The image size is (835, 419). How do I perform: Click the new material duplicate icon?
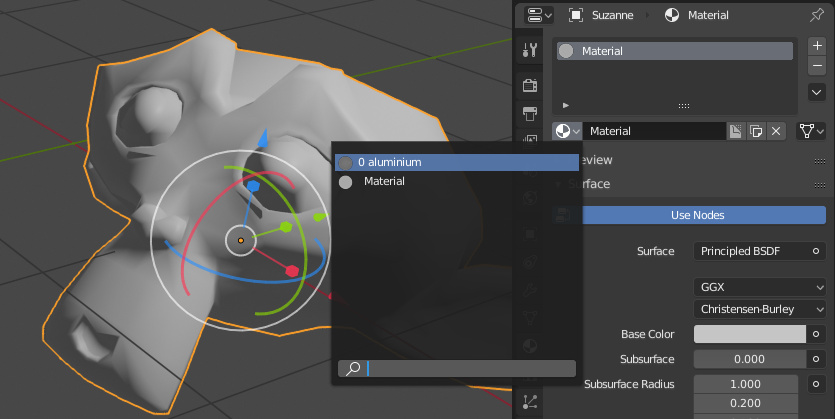point(754,131)
